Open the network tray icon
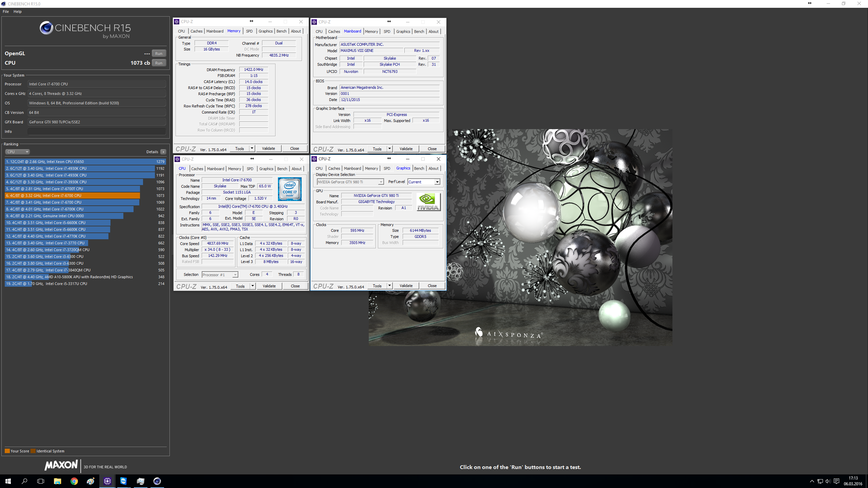 point(820,481)
